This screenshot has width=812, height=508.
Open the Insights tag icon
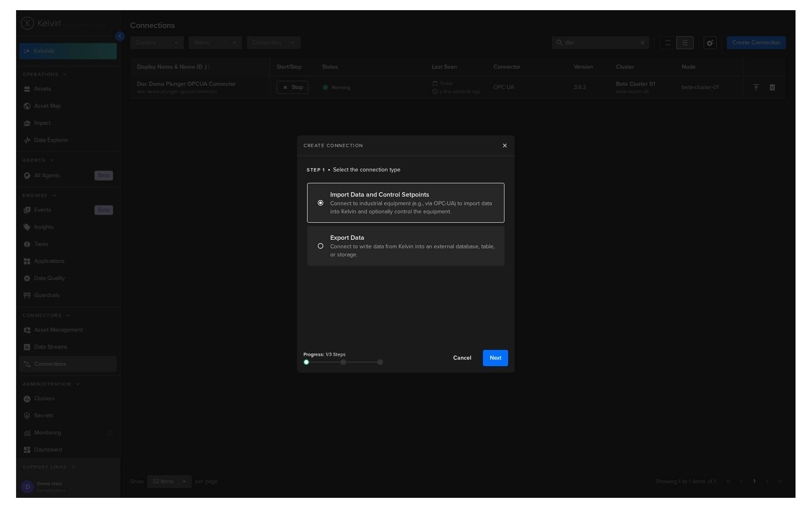click(27, 227)
